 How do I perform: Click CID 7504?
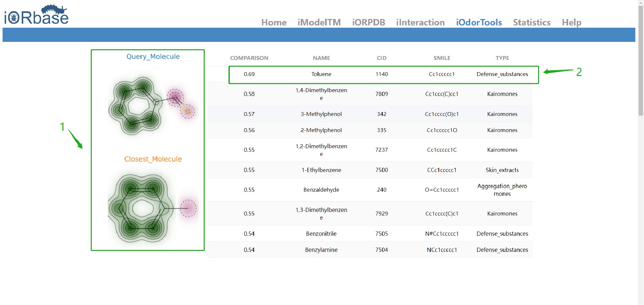click(x=382, y=250)
